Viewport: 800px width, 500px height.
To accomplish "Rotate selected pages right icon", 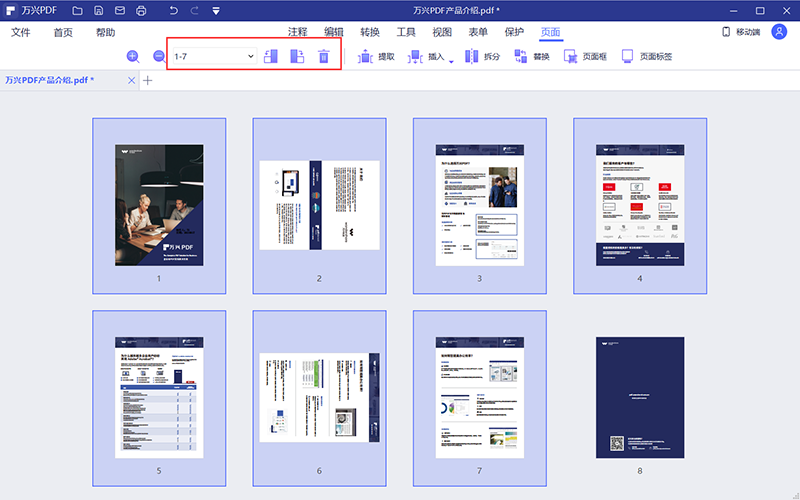I will [x=297, y=57].
